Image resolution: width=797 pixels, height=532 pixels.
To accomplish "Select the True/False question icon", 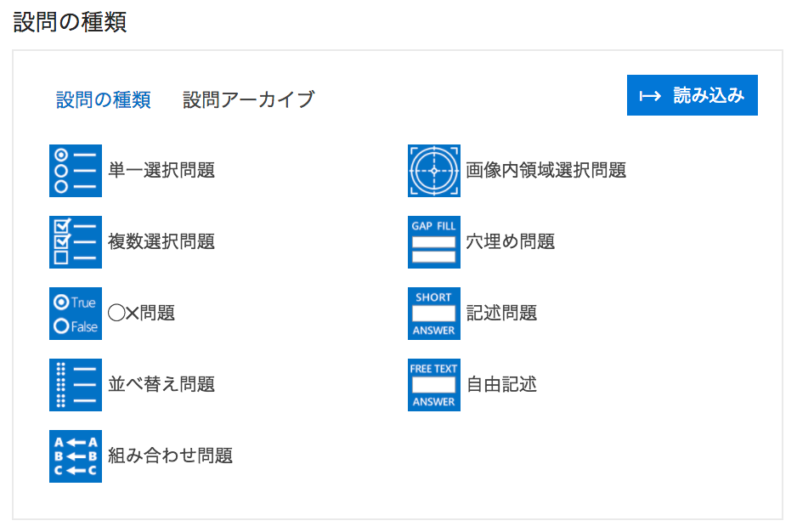I will click(76, 314).
